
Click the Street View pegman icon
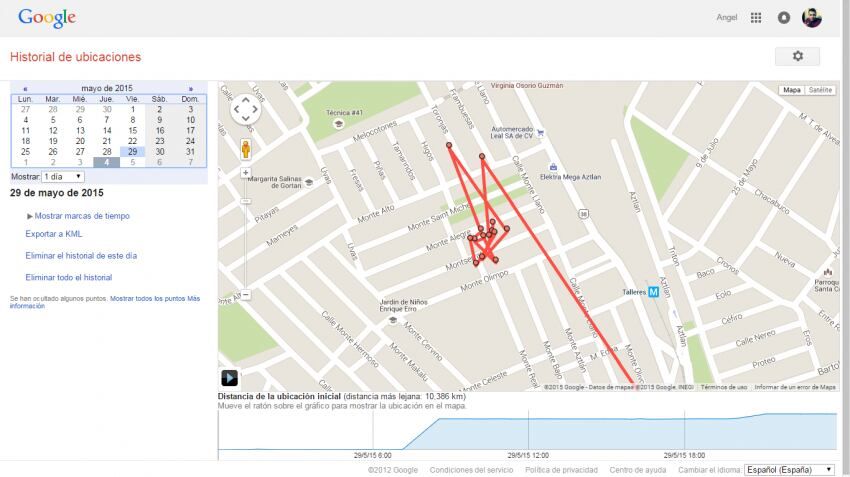245,150
